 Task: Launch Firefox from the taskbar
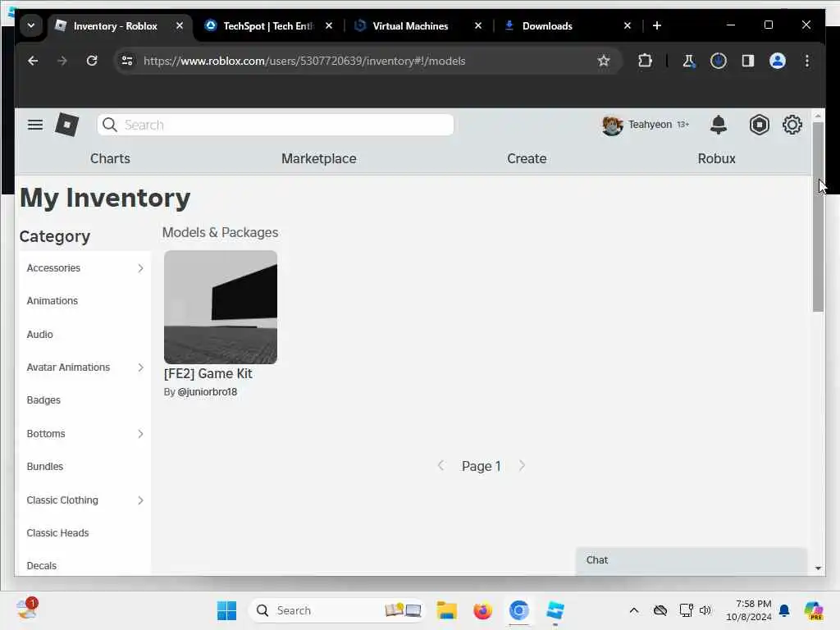point(482,610)
